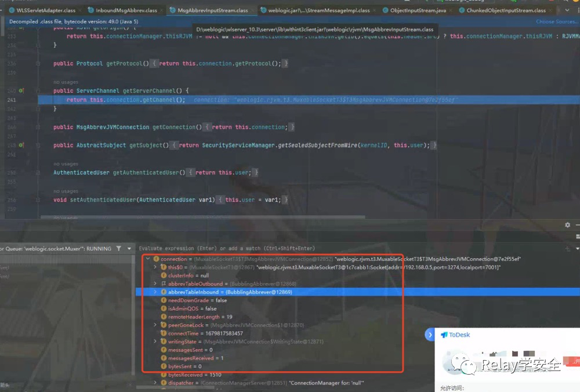Viewport: 580px width, 392px height.
Task: Expand the abbrevTableInbound node
Action: pos(155,292)
